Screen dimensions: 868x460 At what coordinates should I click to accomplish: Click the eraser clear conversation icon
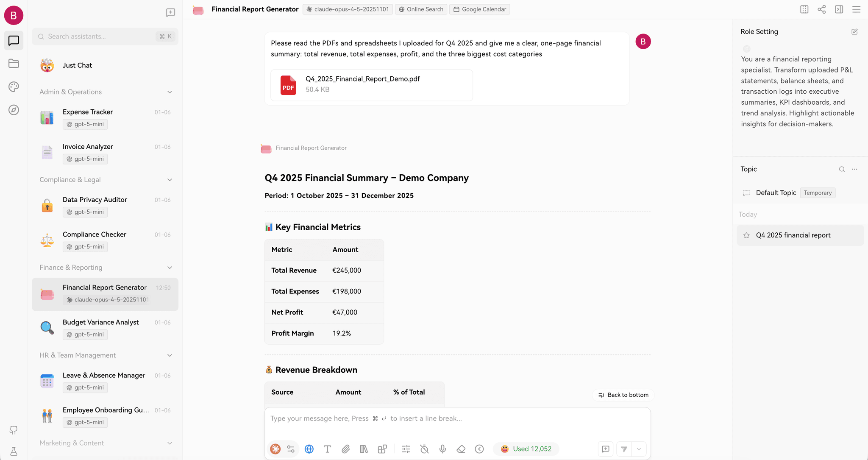tap(461, 449)
